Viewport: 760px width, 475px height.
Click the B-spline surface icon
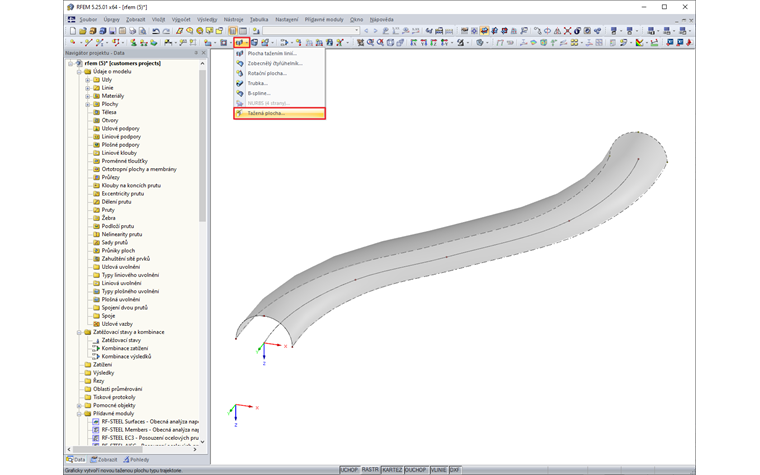click(x=240, y=93)
